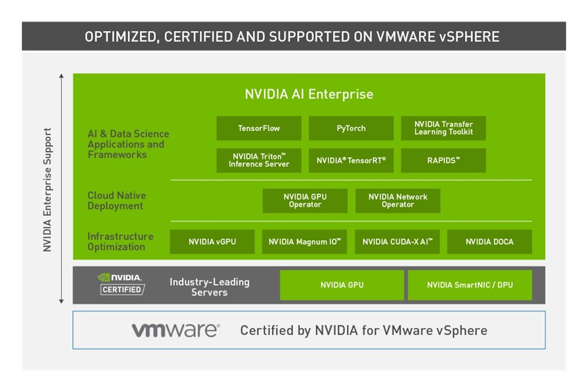Click the Industry-Leading Servers label

click(210, 287)
